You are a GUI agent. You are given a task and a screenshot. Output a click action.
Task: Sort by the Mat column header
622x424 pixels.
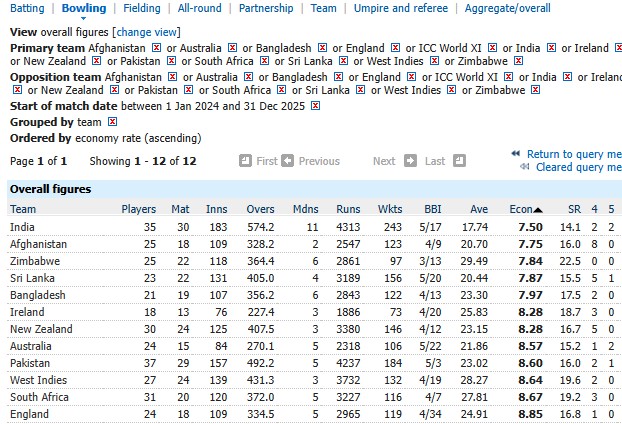[x=180, y=209]
